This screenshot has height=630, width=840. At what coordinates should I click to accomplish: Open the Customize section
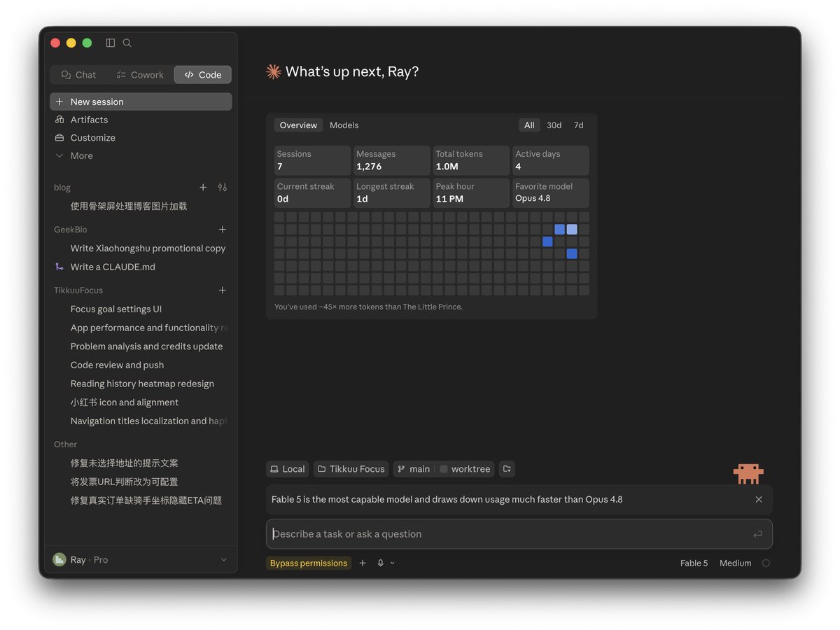coord(141,138)
